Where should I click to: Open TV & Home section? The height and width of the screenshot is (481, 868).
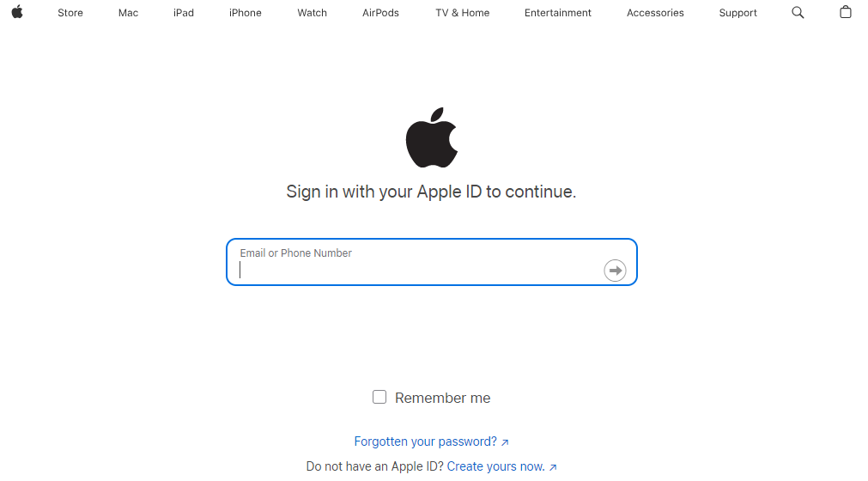(x=464, y=13)
